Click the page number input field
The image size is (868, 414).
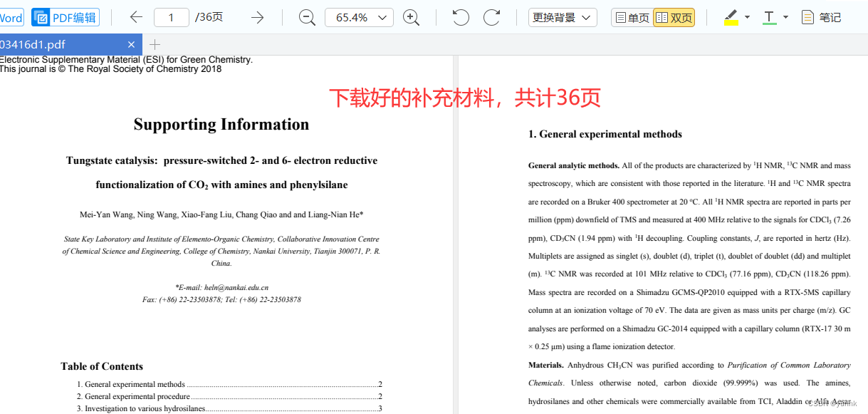tap(172, 17)
